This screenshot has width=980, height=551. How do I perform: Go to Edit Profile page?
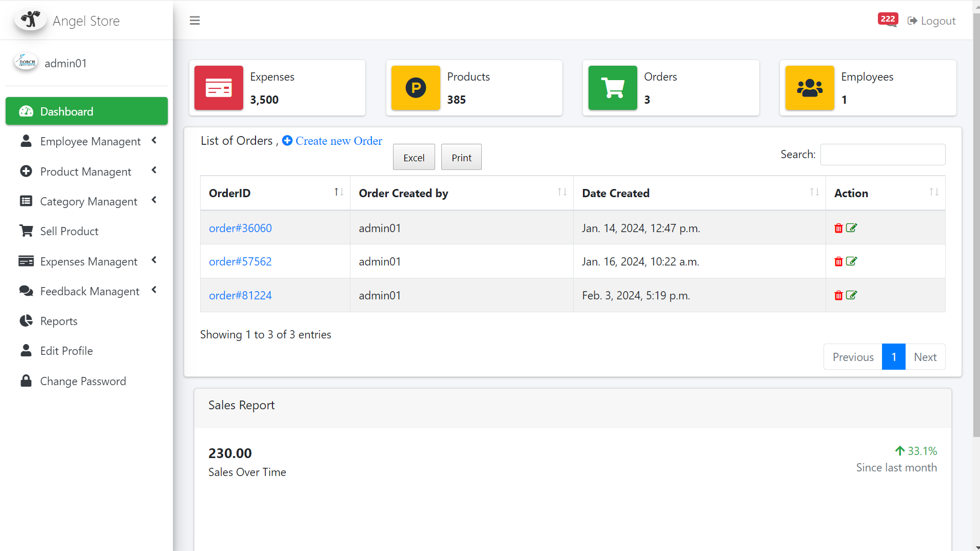coord(87,351)
